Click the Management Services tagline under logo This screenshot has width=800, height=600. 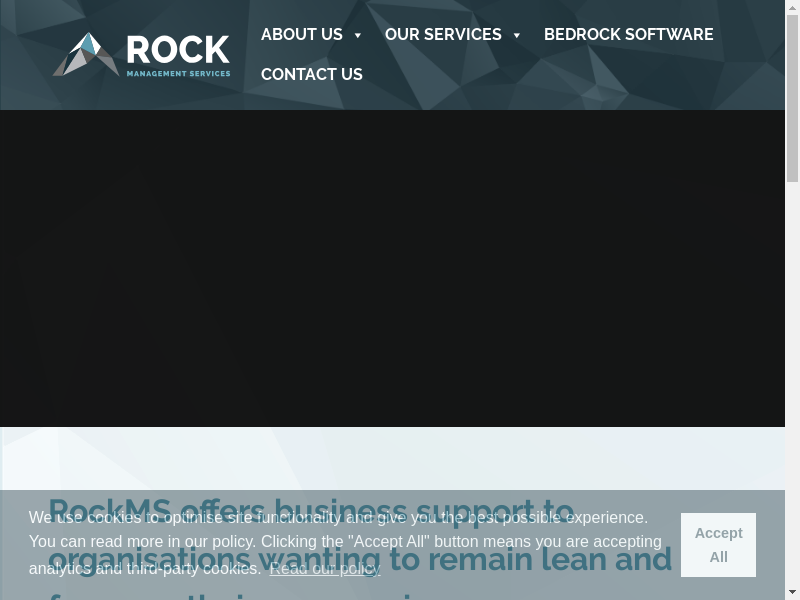tap(178, 73)
